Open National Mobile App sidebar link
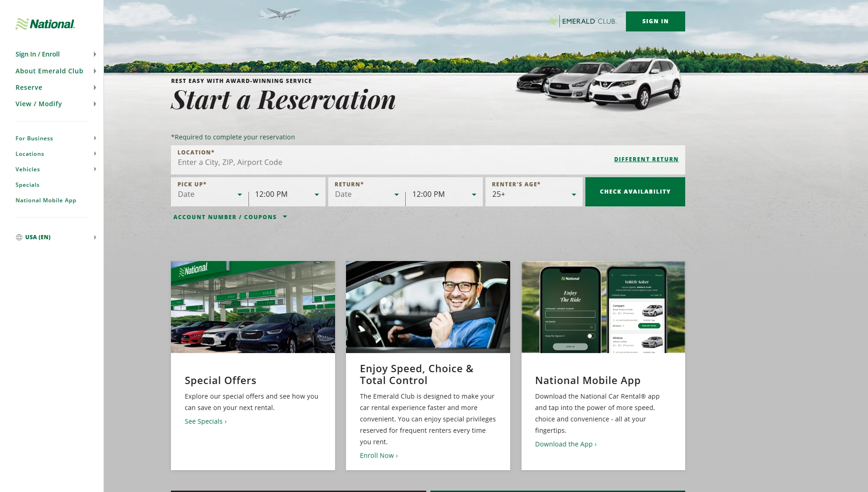The image size is (868, 492). 46,200
